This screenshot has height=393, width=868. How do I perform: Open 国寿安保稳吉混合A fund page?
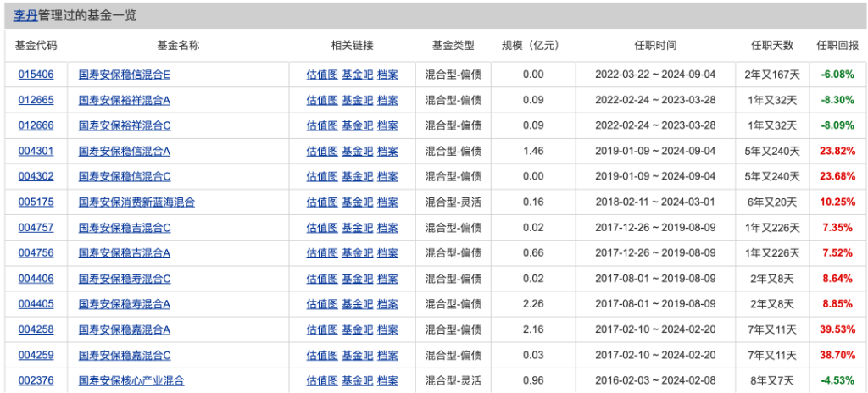(x=125, y=253)
